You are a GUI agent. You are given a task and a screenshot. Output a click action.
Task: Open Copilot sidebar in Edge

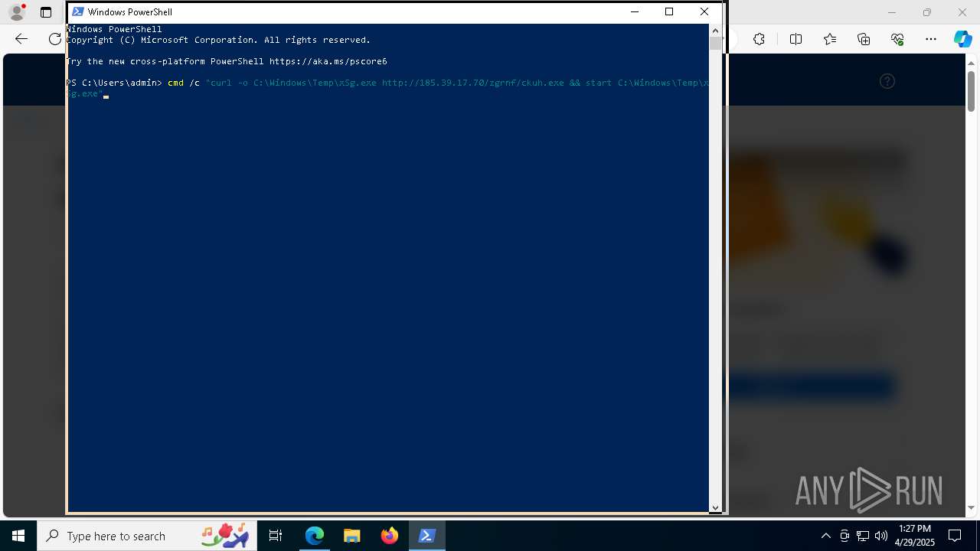tap(962, 39)
